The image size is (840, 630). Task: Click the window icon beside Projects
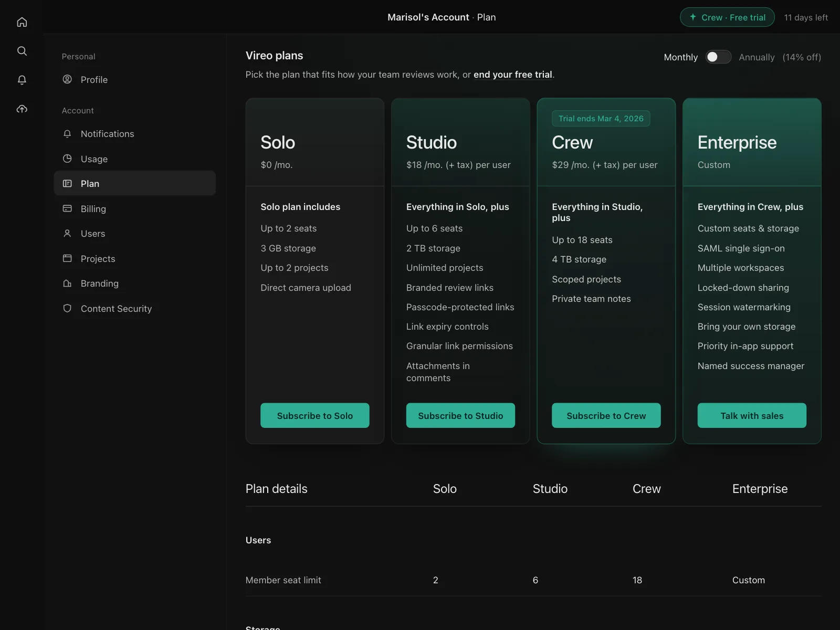click(x=67, y=258)
